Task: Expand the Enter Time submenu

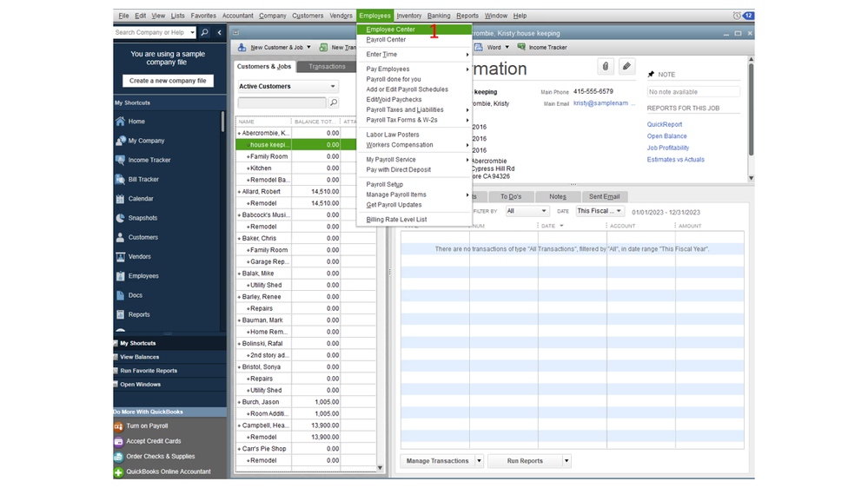Action: pyautogui.click(x=414, y=54)
